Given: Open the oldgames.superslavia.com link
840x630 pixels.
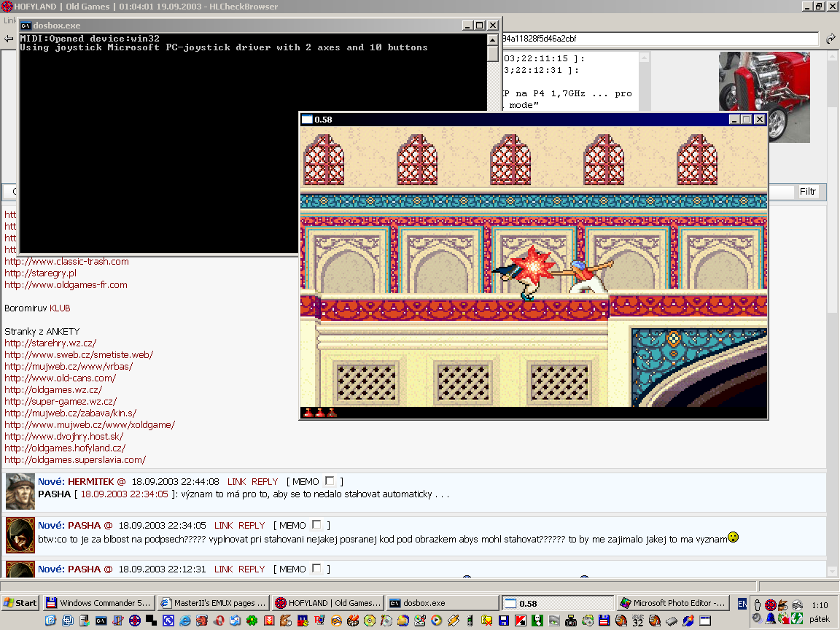Looking at the screenshot, I should pyautogui.click(x=75, y=461).
